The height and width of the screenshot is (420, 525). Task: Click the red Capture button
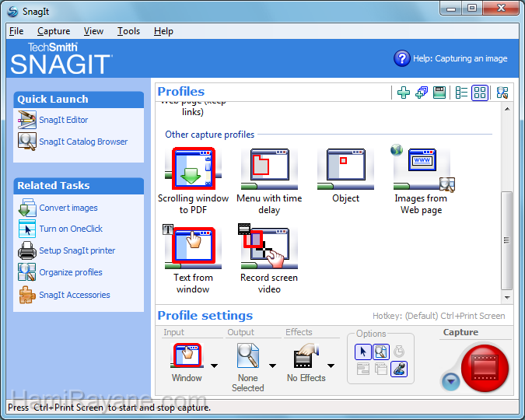pos(485,368)
